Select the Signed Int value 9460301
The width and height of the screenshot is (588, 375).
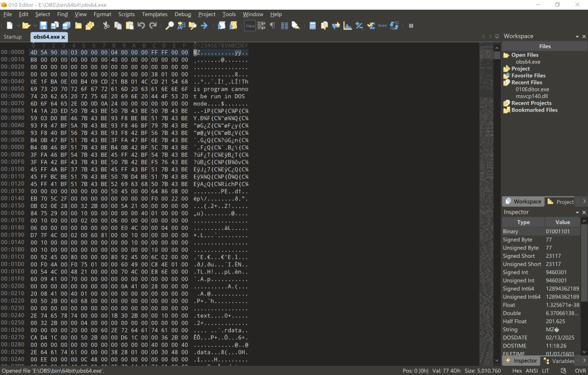pyautogui.click(x=556, y=272)
